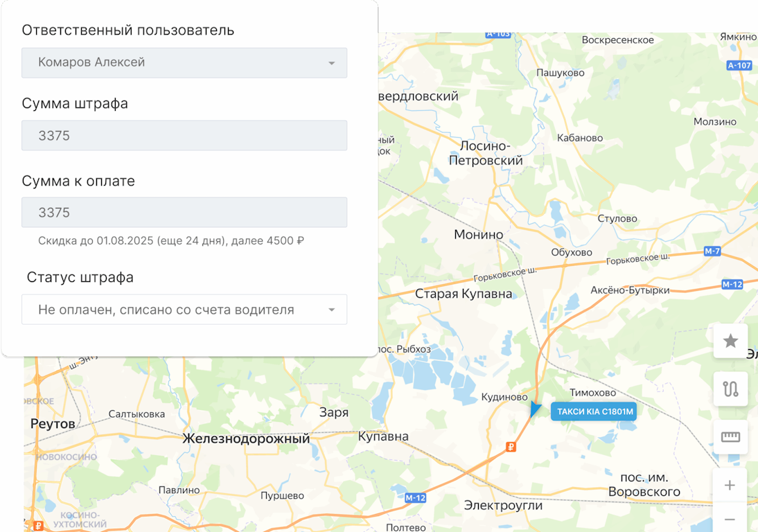The width and height of the screenshot is (758, 532).
Task: Click the orange ruble fine marker
Action: [x=511, y=447]
